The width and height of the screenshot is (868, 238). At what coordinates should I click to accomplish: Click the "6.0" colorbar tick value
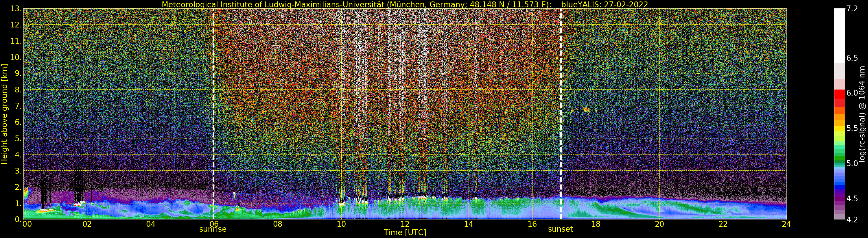point(852,93)
